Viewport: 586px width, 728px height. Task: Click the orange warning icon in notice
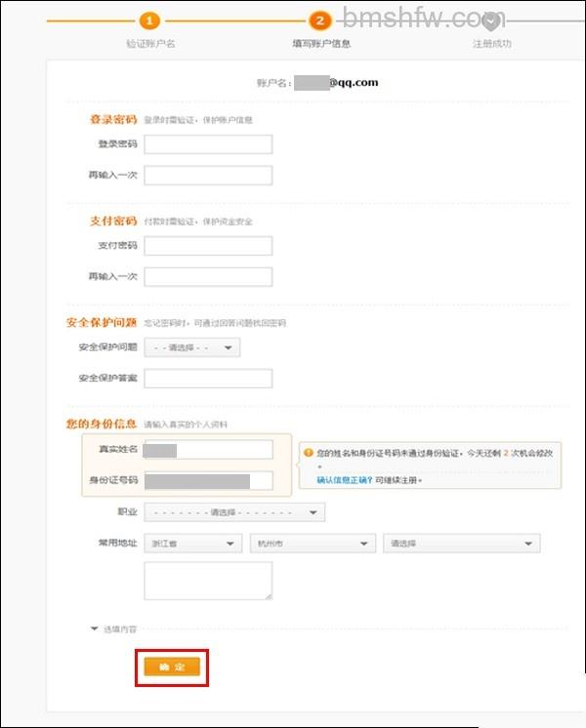(x=308, y=453)
